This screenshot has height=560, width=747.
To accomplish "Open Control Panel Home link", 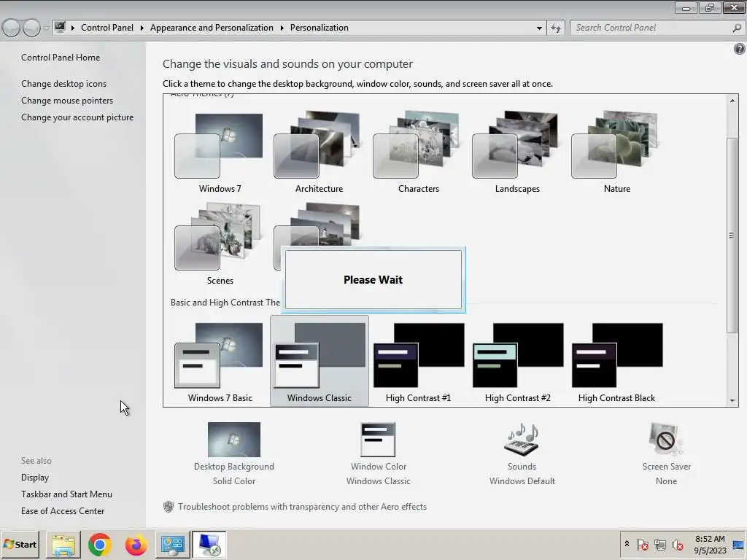I will 61,58.
